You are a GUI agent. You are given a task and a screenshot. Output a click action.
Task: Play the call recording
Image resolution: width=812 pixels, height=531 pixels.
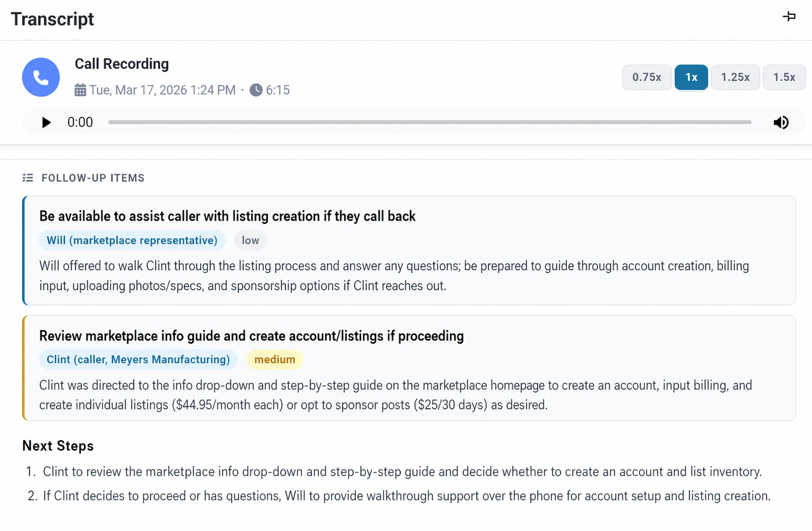pos(47,123)
